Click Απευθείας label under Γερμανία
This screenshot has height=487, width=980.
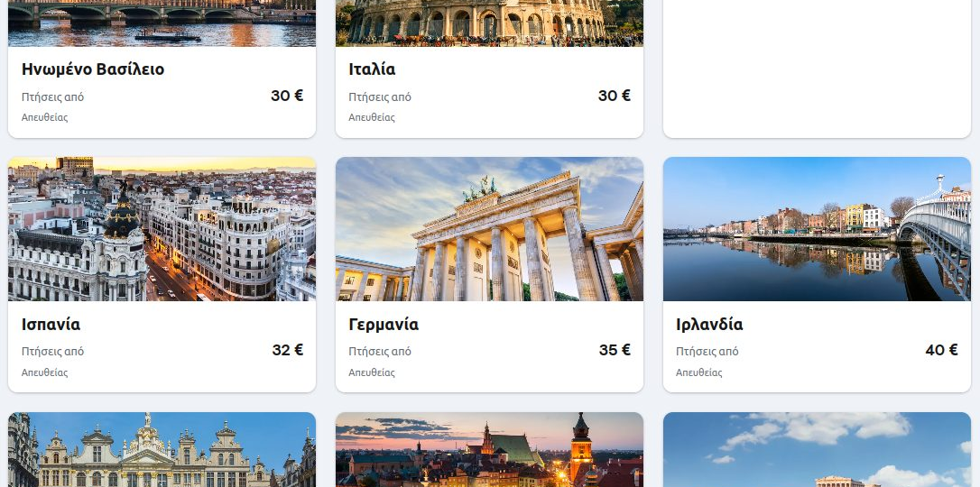coord(372,372)
